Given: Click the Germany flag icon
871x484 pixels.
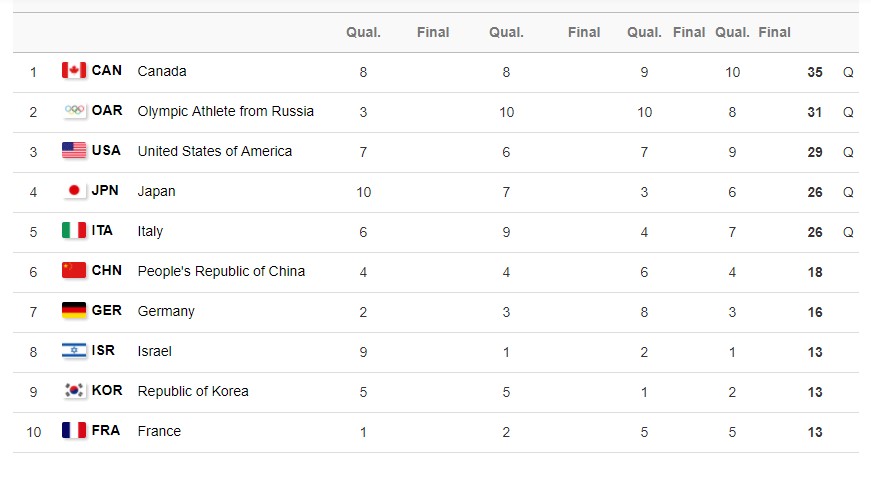Looking at the screenshot, I should tap(74, 310).
